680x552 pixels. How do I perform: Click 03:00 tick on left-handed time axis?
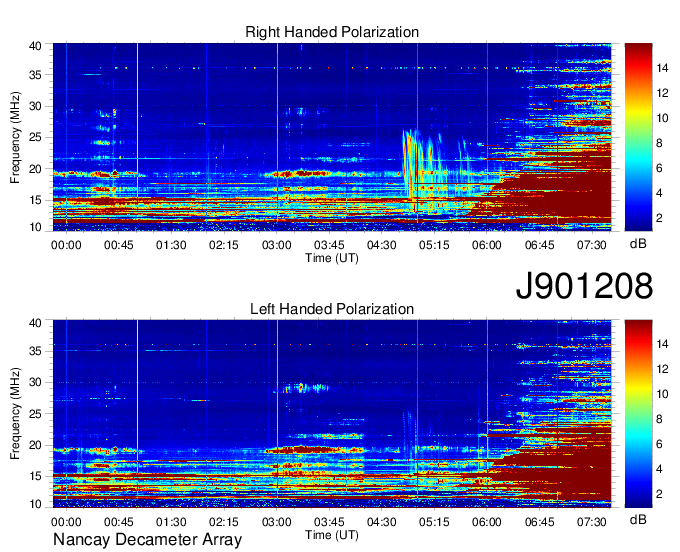coord(277,522)
